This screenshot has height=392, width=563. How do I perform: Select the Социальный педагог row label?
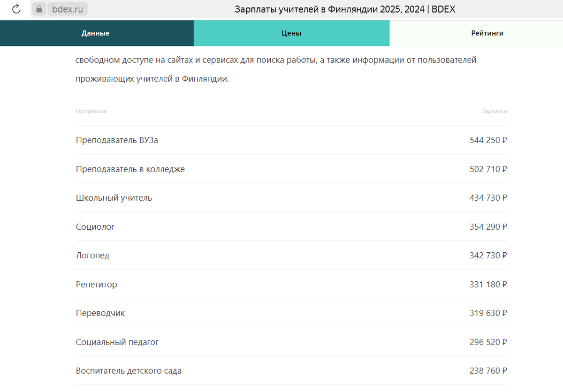tap(117, 342)
